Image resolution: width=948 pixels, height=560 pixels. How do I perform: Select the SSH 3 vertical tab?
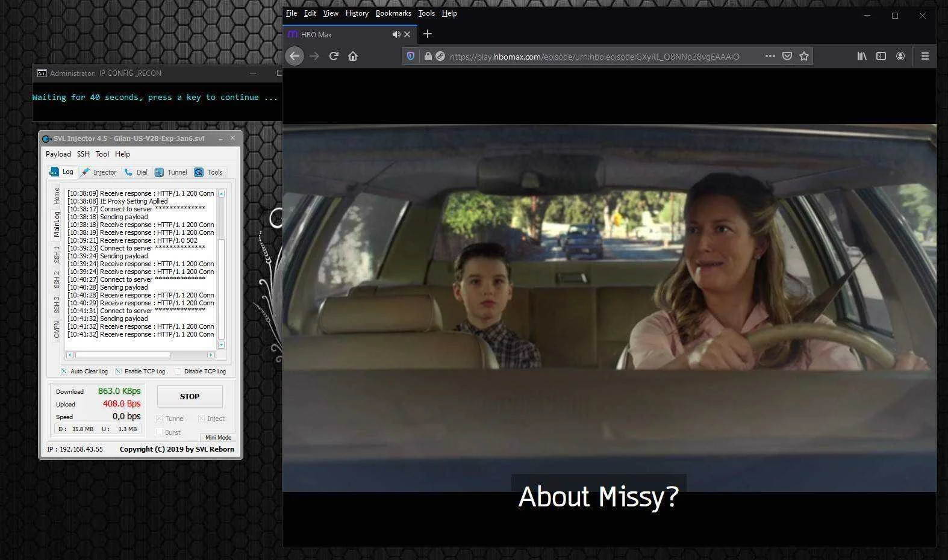click(x=57, y=305)
